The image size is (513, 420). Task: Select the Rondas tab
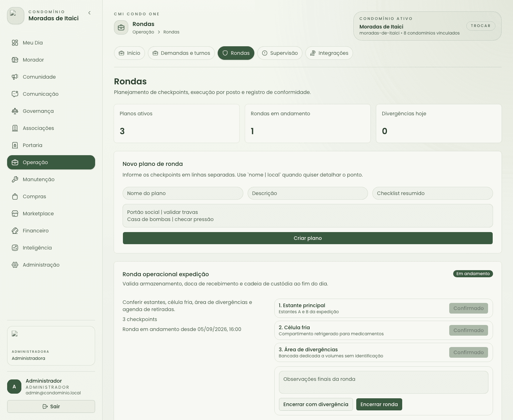pyautogui.click(x=236, y=53)
